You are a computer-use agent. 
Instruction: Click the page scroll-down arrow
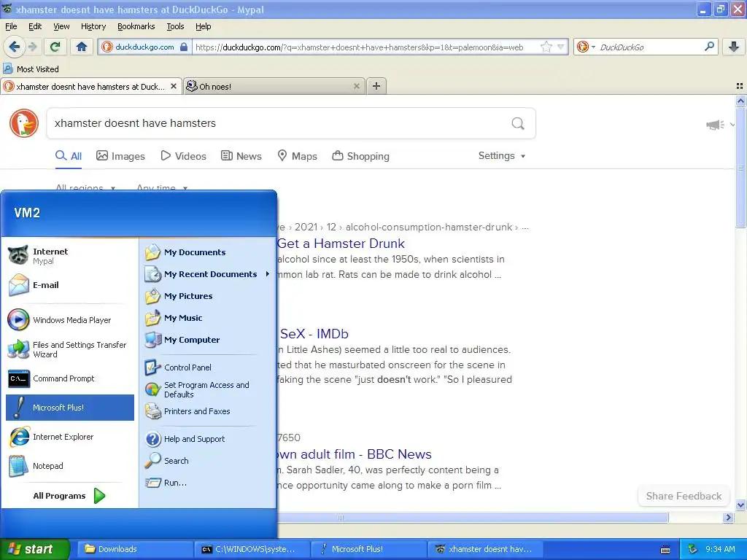point(740,505)
